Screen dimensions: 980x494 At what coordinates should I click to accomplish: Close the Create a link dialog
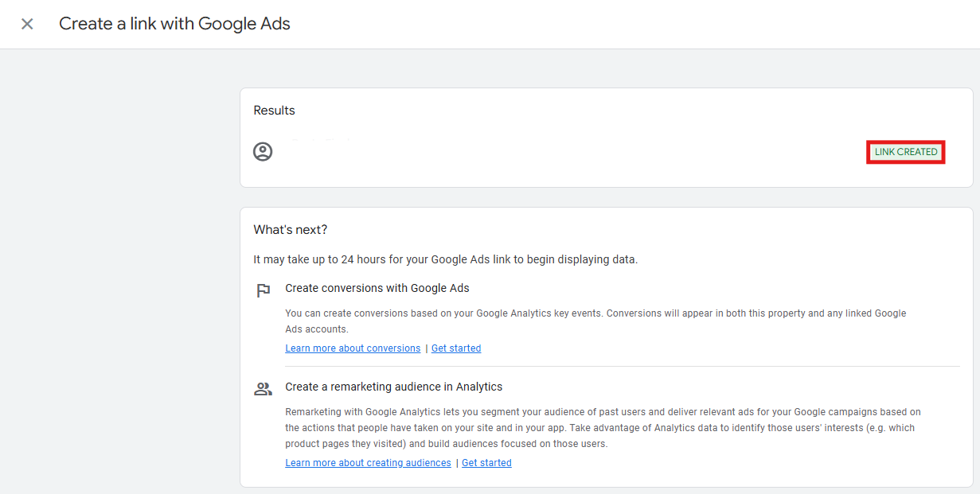pos(27,24)
